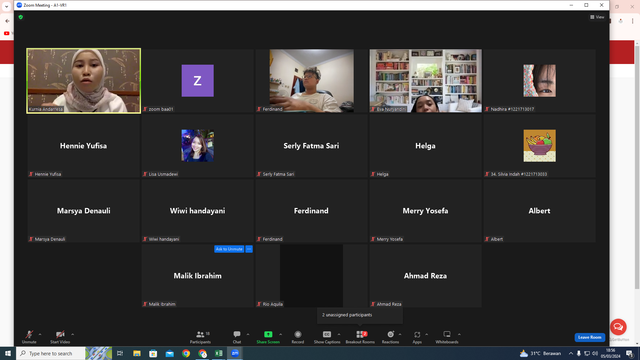
Task: Open the Chat panel
Action: coord(237,337)
